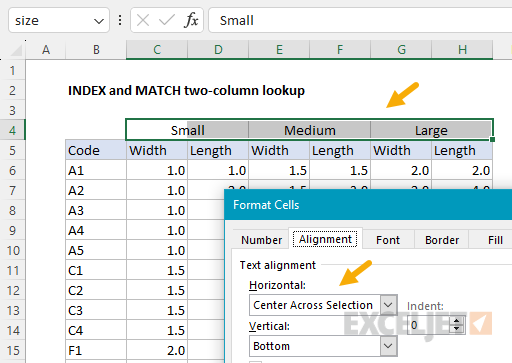Click the C4 code cell

[96, 330]
